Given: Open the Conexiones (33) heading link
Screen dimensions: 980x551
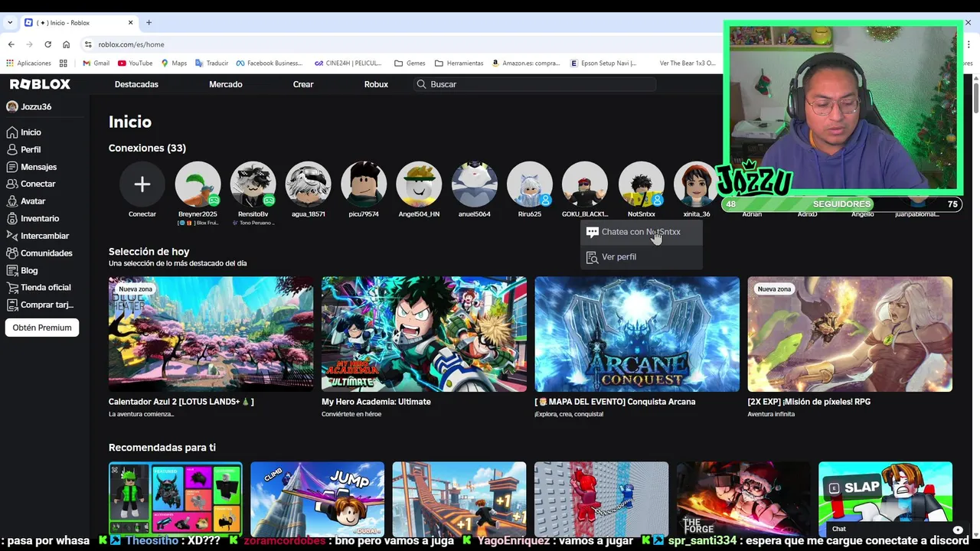Looking at the screenshot, I should click(147, 148).
